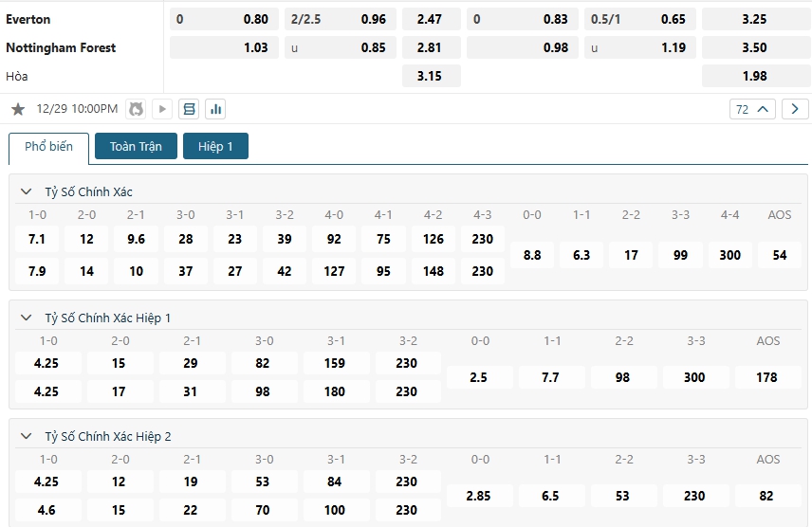
Task: Switch to the Toàn Trận tab
Action: (x=136, y=146)
